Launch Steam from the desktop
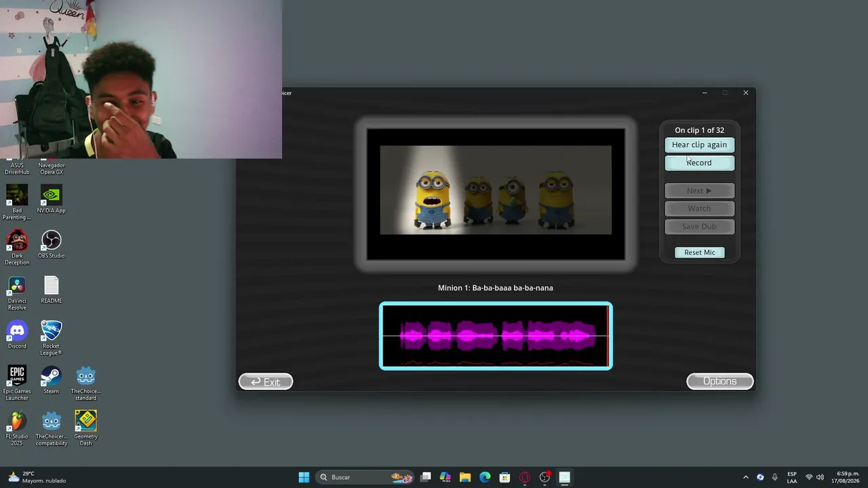This screenshot has height=488, width=868. tap(52, 380)
